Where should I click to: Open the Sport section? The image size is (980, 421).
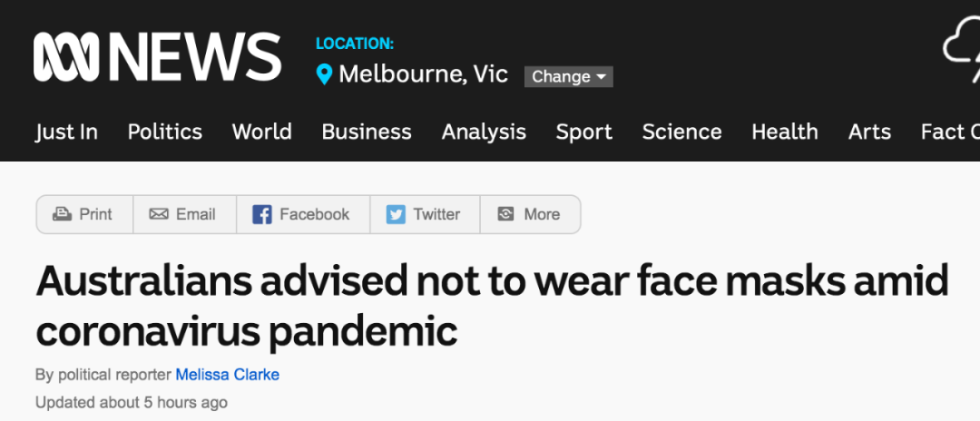coord(584,132)
